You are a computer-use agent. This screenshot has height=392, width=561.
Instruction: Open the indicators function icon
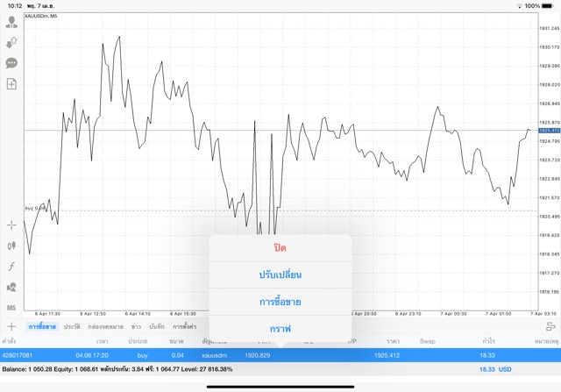coord(11,267)
